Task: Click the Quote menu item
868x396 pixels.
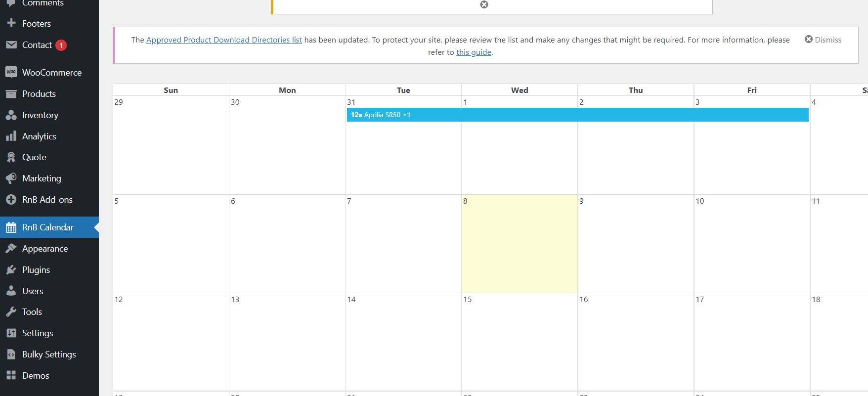Action: pyautogui.click(x=34, y=157)
